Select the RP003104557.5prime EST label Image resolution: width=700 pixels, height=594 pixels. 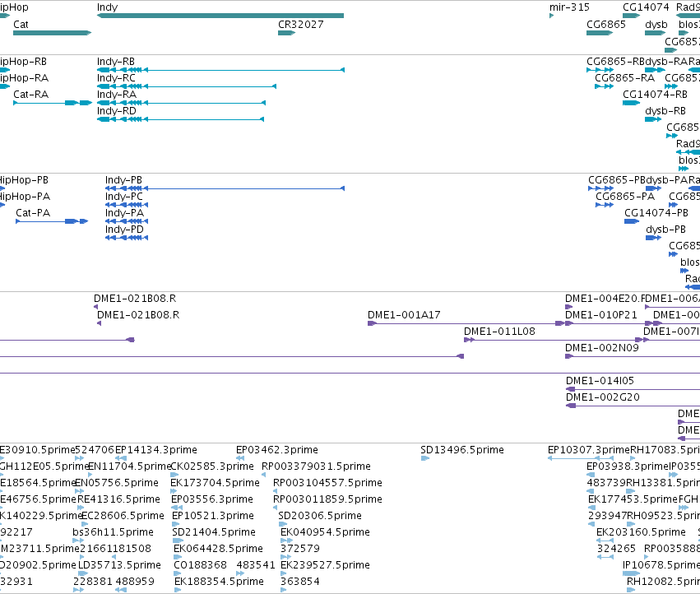pos(327,483)
